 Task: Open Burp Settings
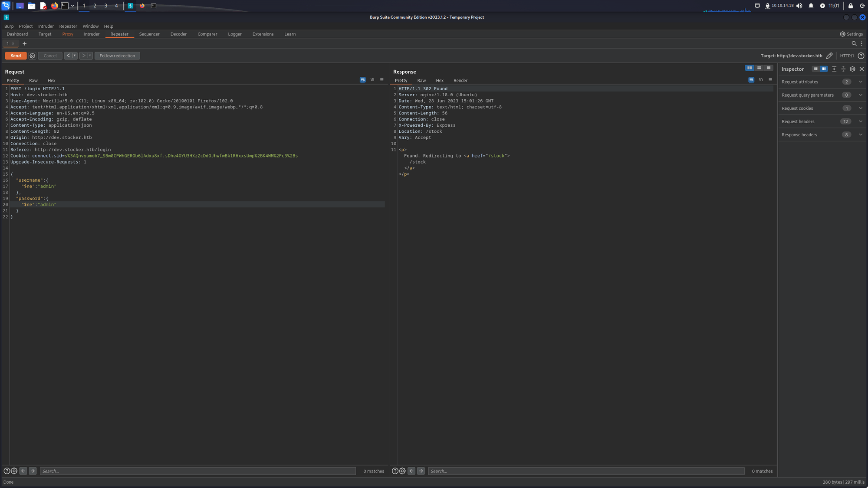851,34
